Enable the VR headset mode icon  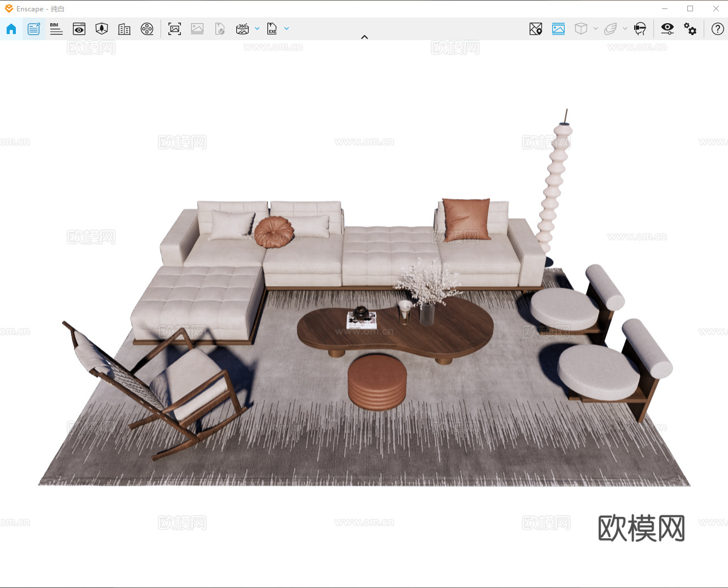[x=640, y=29]
